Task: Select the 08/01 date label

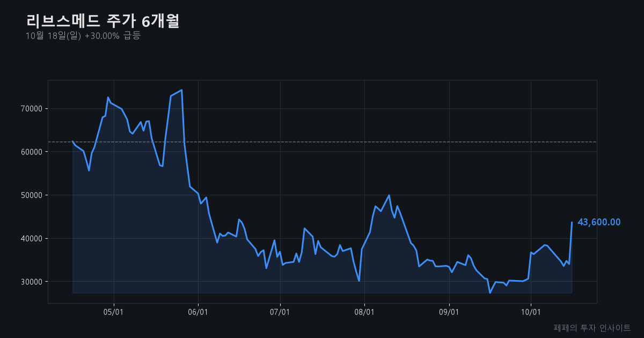Action: coord(364,312)
